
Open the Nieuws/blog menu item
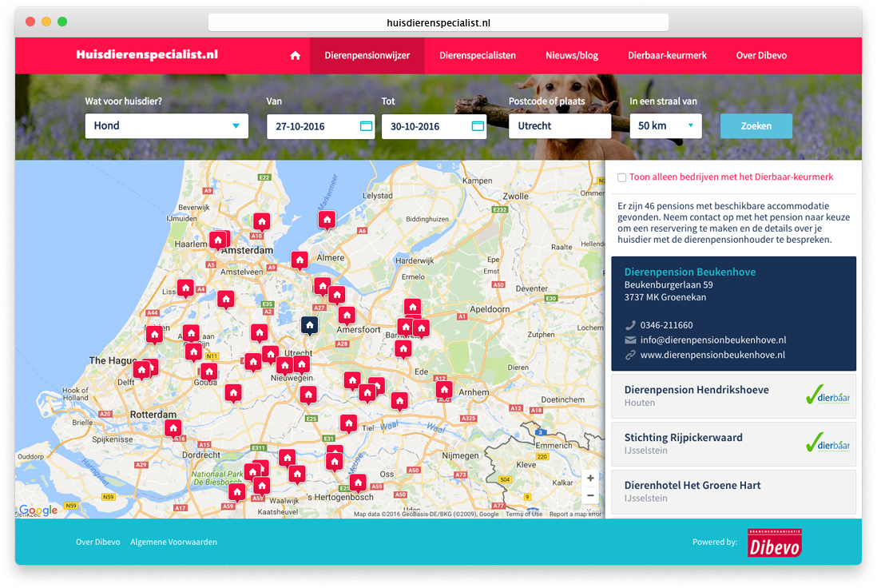click(572, 55)
